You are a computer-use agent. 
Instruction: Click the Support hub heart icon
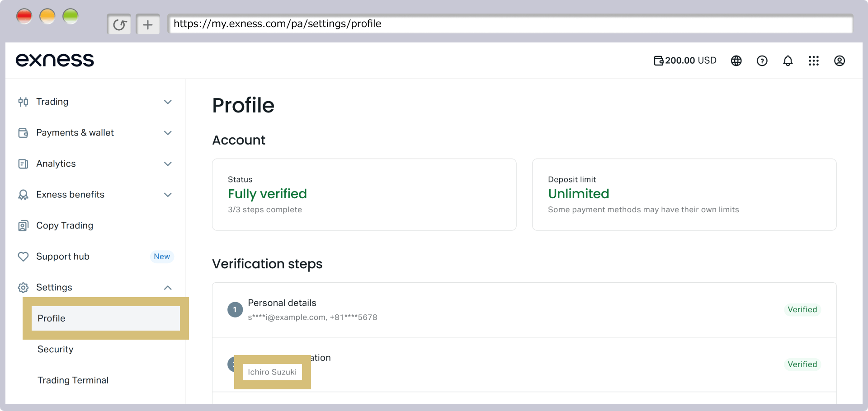point(23,257)
